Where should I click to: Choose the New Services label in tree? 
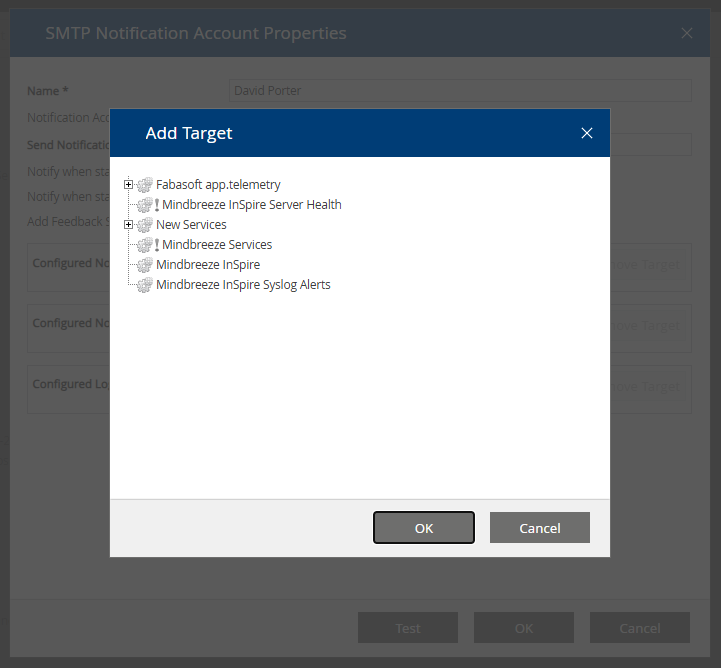click(191, 225)
